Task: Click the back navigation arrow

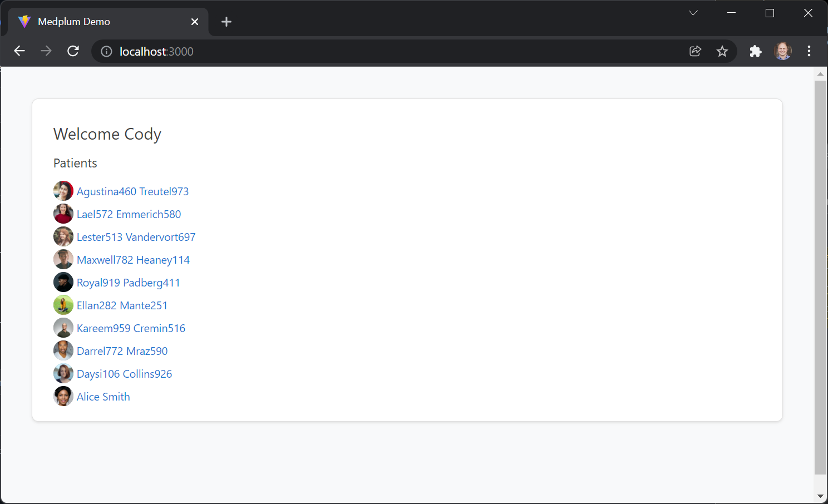Action: pos(19,51)
